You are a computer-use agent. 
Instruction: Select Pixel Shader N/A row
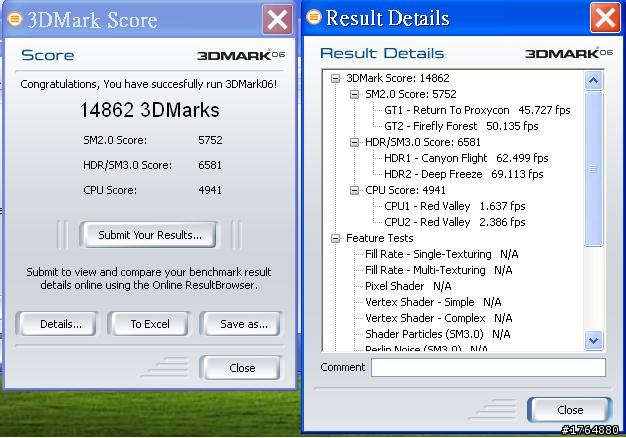coord(408,286)
